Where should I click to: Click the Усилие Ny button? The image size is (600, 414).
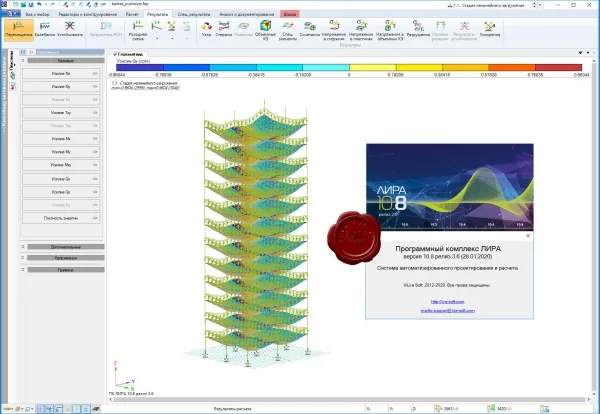click(x=61, y=86)
